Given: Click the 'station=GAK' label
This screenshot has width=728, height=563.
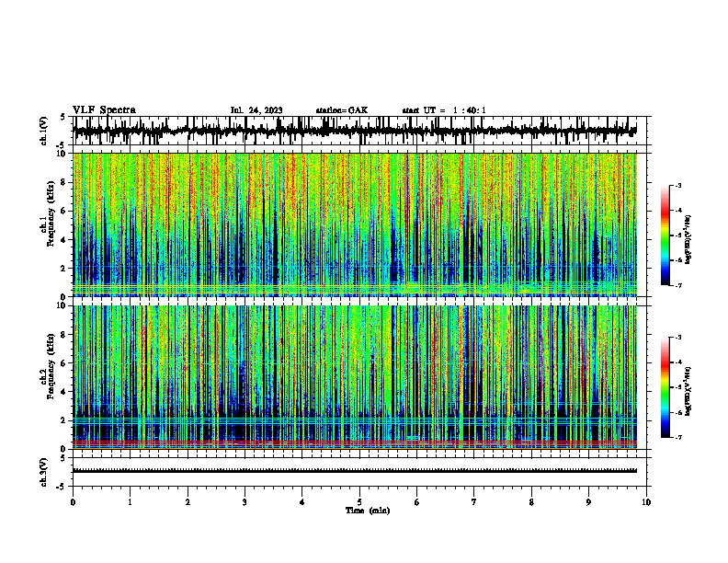Looking at the screenshot, I should point(342,110).
